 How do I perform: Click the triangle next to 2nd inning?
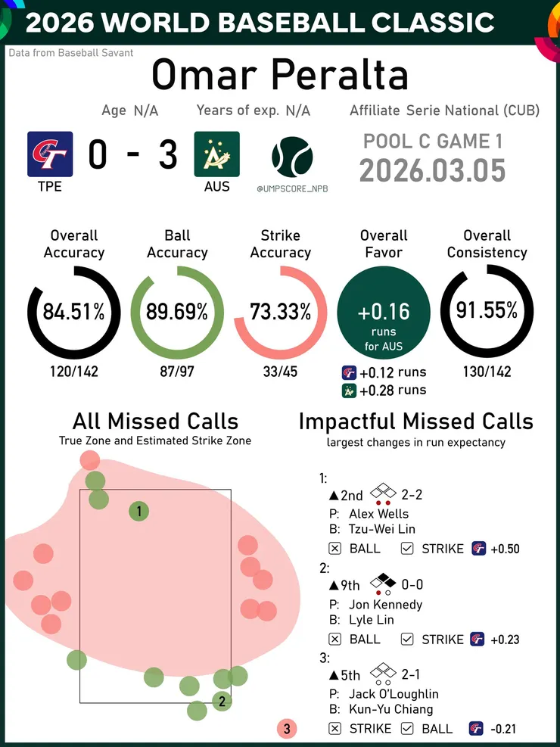click(333, 496)
